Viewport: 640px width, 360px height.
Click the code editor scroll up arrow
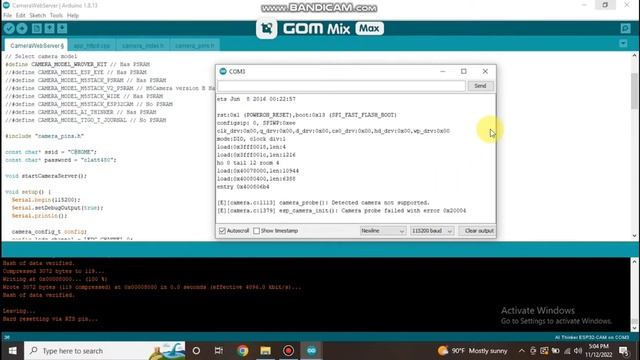point(634,56)
